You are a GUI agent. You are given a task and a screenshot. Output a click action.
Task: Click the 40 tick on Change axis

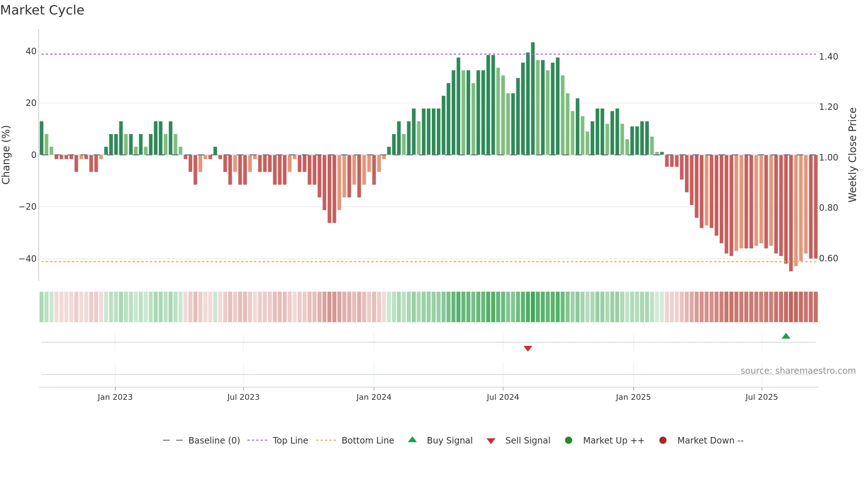31,51
